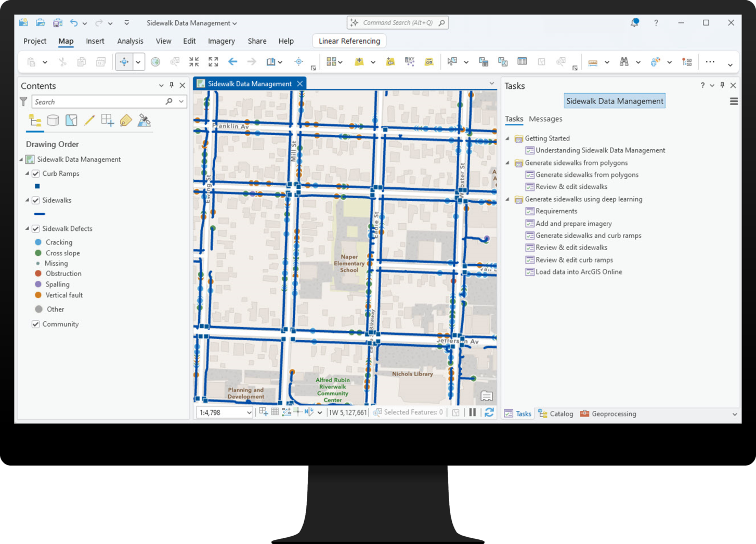Select the Explore navigation tool
The width and height of the screenshot is (756, 544).
pyautogui.click(x=124, y=61)
